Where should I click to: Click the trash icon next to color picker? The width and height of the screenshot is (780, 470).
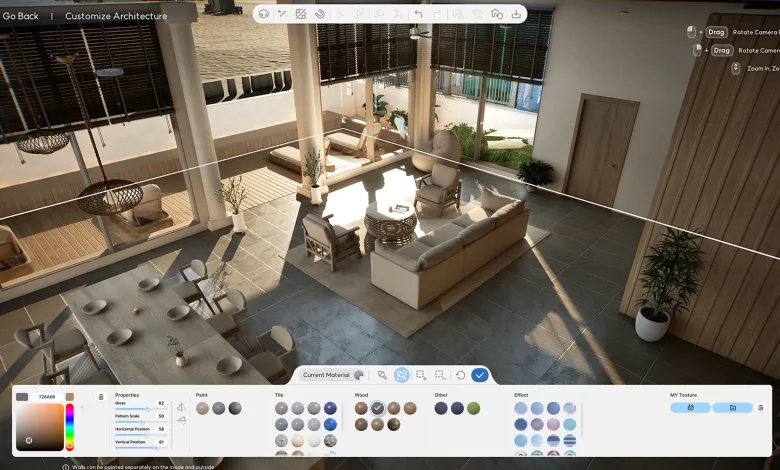click(x=100, y=397)
